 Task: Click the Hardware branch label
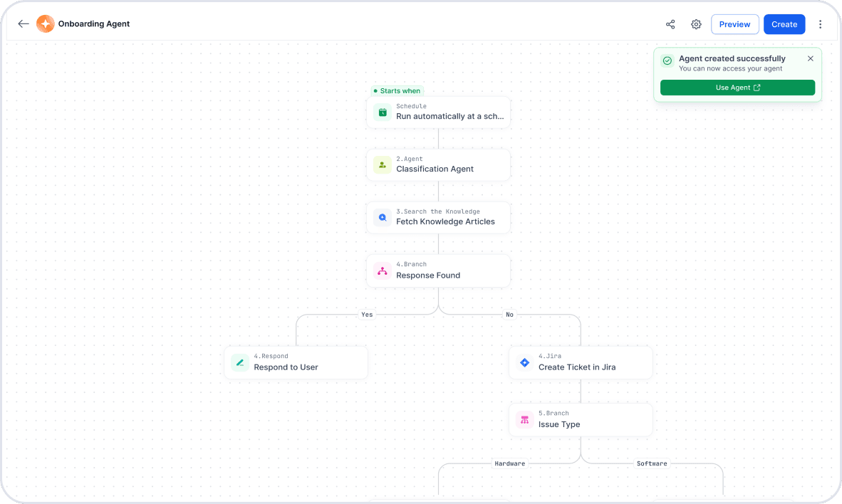(509, 463)
